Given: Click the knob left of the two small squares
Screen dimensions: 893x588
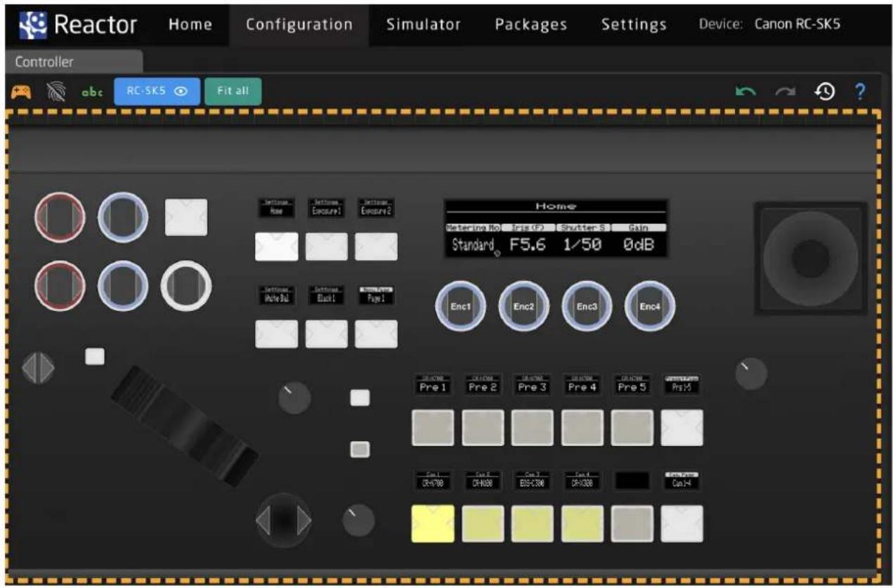Looking at the screenshot, I should tap(294, 398).
